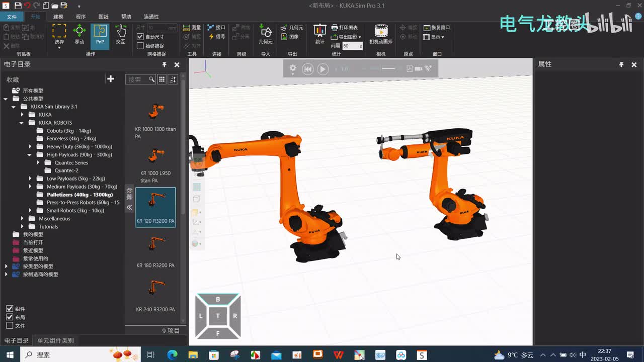Image resolution: width=644 pixels, height=362 pixels.
Task: Open simulation settings gear dropdown
Action: tap(293, 69)
